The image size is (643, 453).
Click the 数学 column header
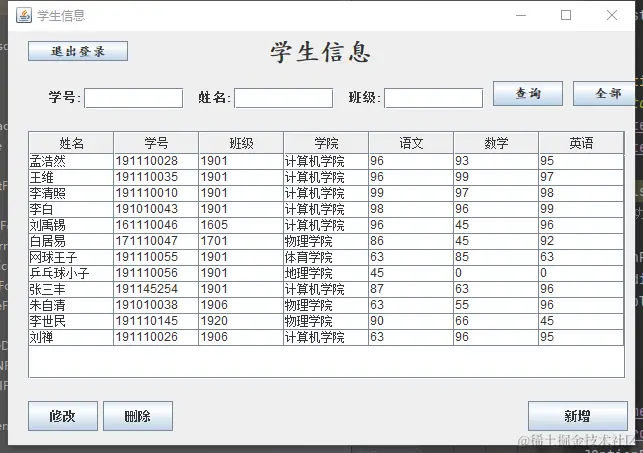point(496,143)
